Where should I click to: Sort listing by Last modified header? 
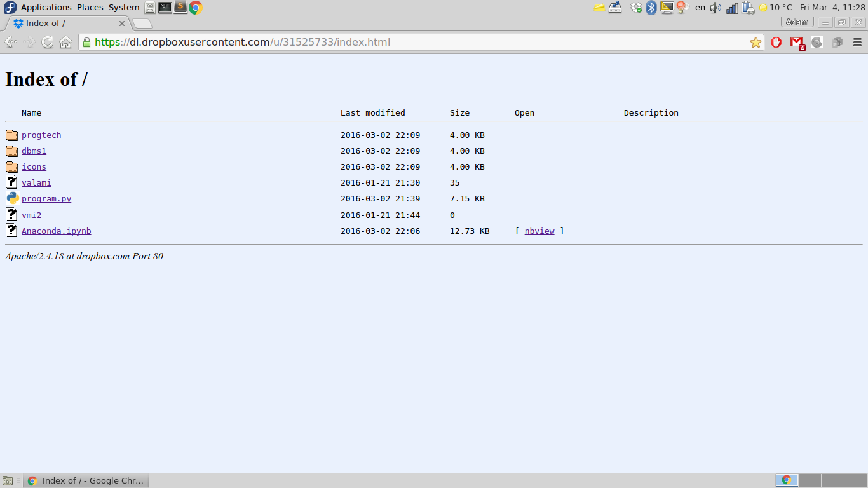click(372, 113)
